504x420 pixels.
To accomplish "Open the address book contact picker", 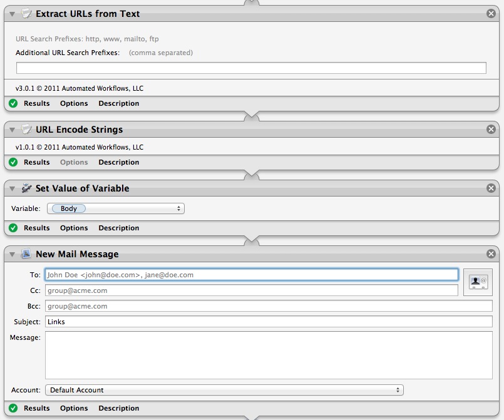I will [x=478, y=282].
